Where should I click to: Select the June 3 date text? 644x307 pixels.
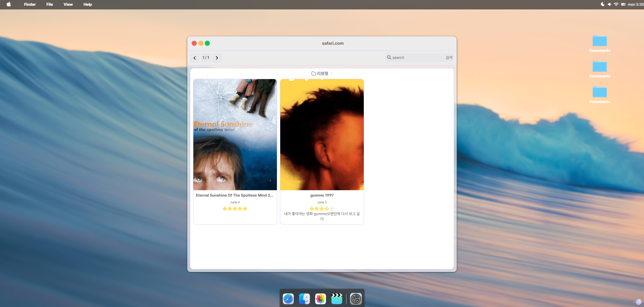pos(322,202)
